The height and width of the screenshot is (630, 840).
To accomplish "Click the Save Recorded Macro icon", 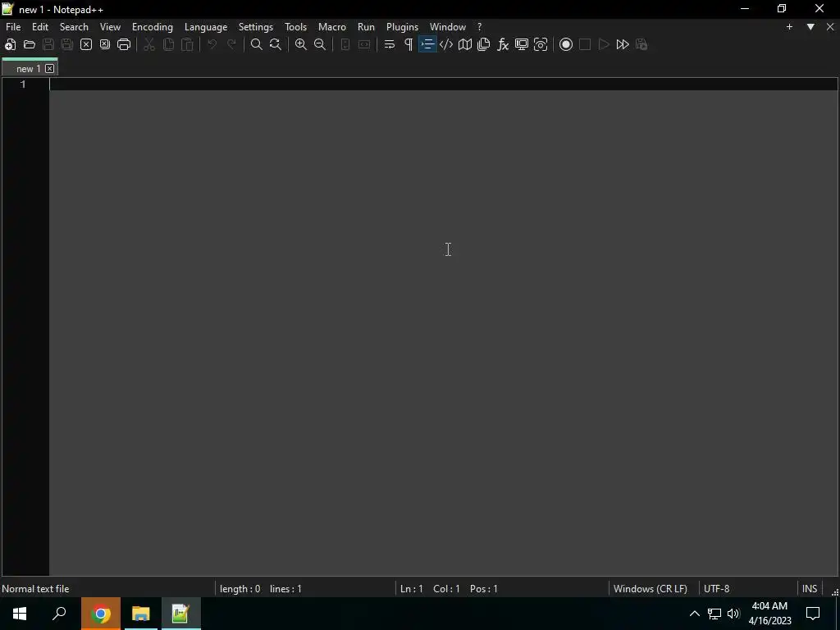I will pyautogui.click(x=641, y=44).
